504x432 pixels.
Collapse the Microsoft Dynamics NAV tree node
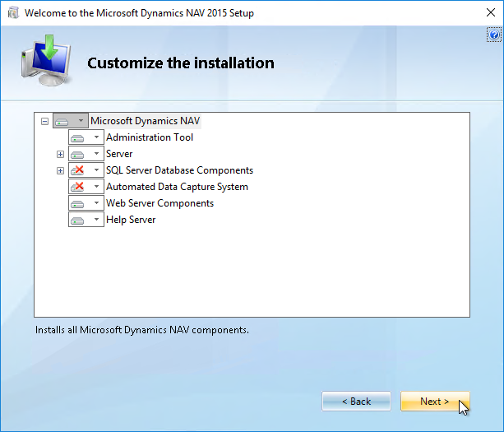click(44, 121)
